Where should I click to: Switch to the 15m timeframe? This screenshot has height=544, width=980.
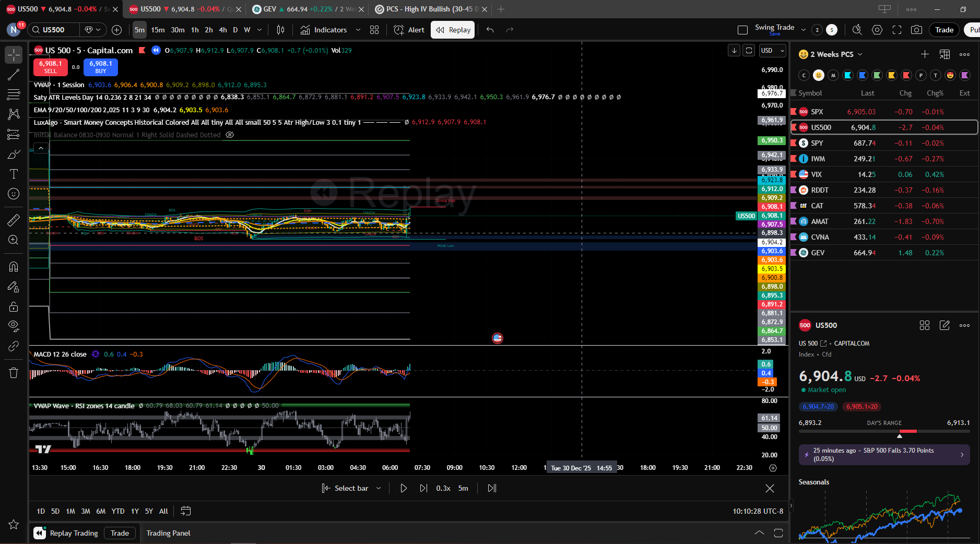(x=158, y=30)
